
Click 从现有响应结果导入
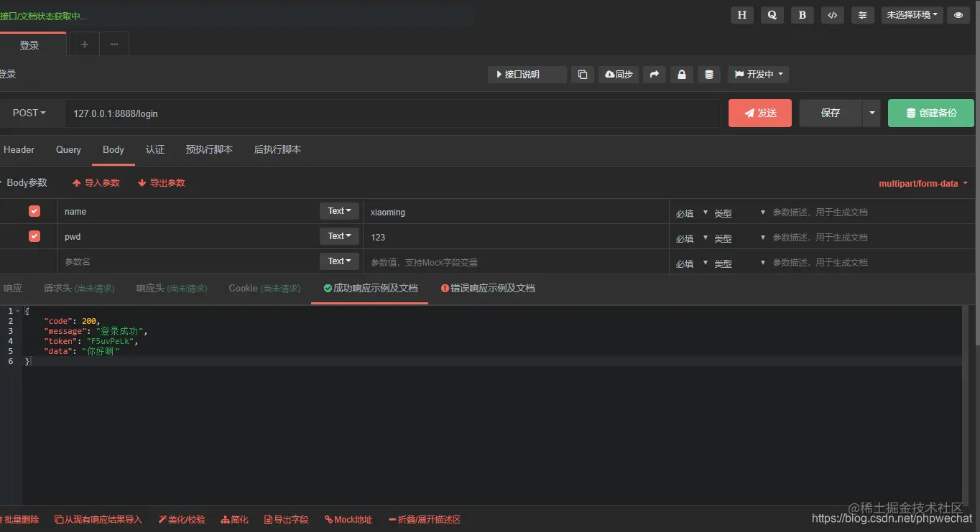tap(98, 519)
